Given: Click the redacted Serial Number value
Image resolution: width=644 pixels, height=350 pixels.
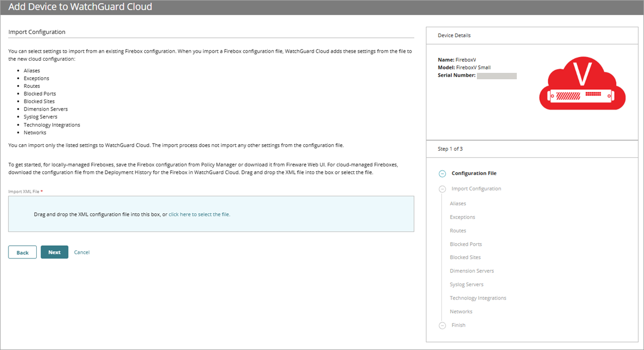Looking at the screenshot, I should point(497,76).
